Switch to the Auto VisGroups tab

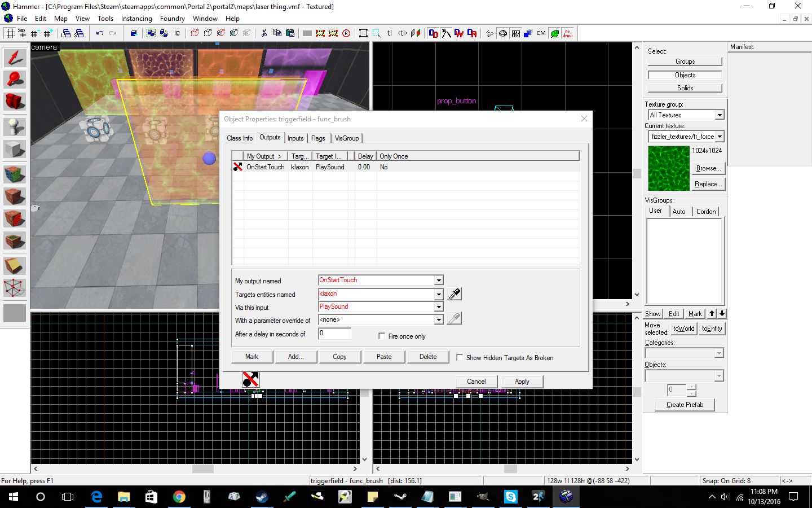679,212
